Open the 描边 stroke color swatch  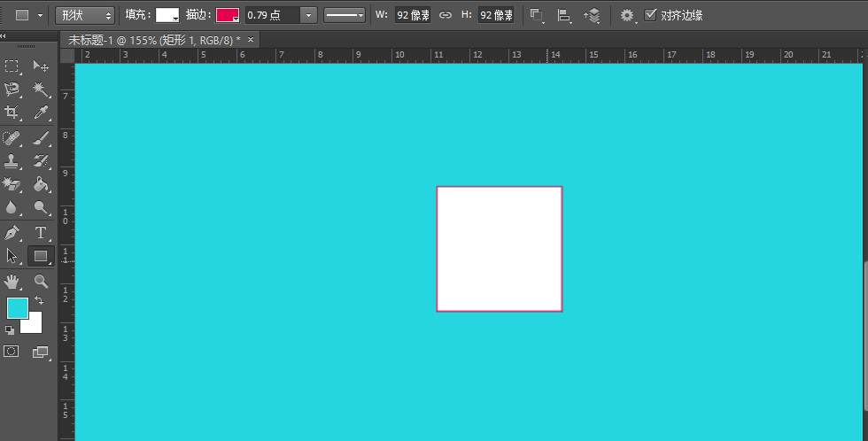(228, 15)
